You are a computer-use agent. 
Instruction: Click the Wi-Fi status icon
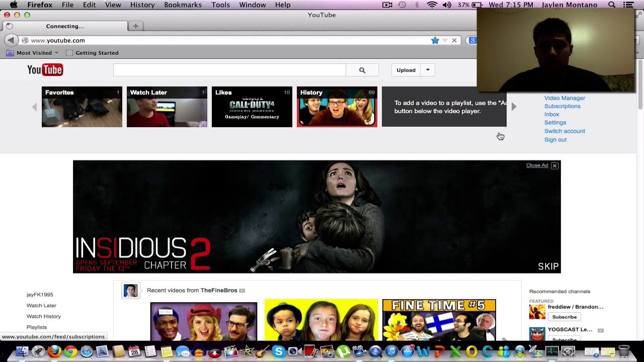coord(432,5)
